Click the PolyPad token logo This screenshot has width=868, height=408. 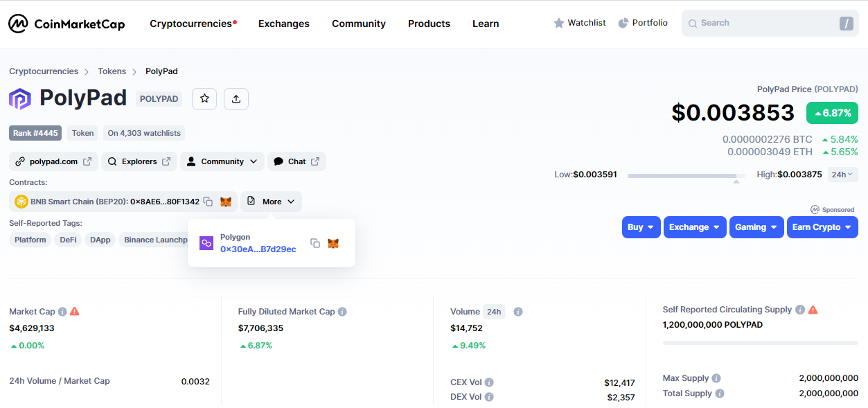tap(20, 99)
